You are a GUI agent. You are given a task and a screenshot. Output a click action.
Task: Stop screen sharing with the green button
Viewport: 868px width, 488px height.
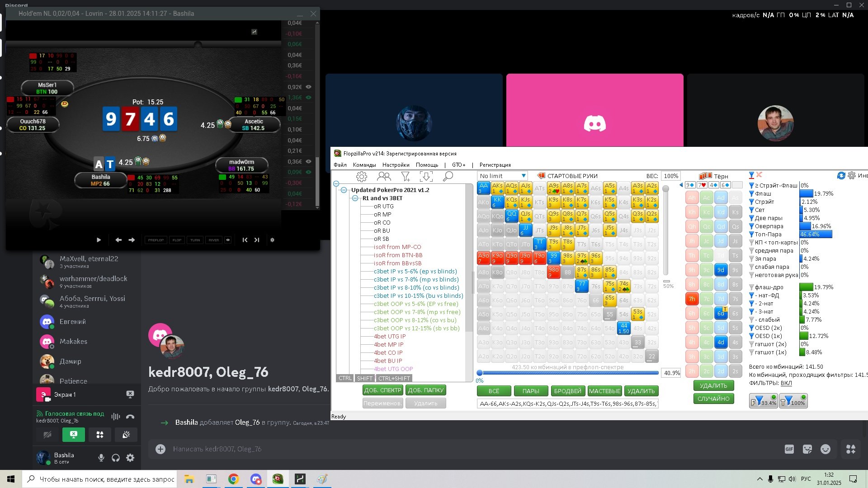click(73, 435)
